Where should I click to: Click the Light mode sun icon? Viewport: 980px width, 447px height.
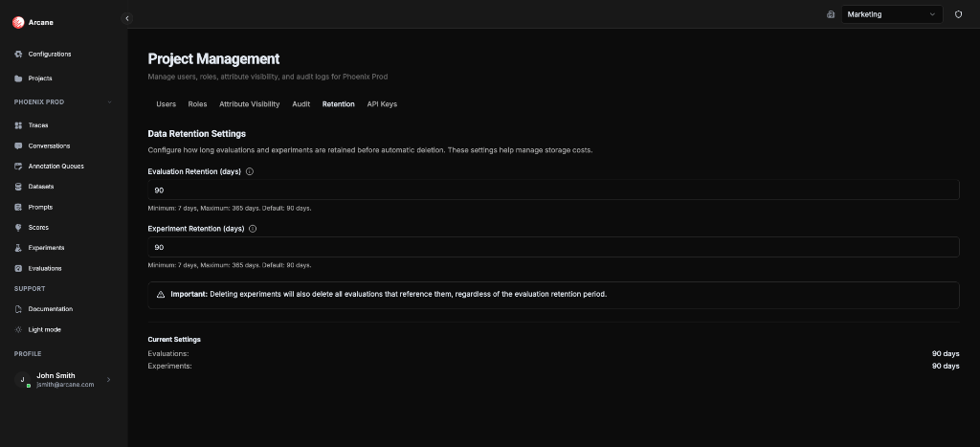18,329
